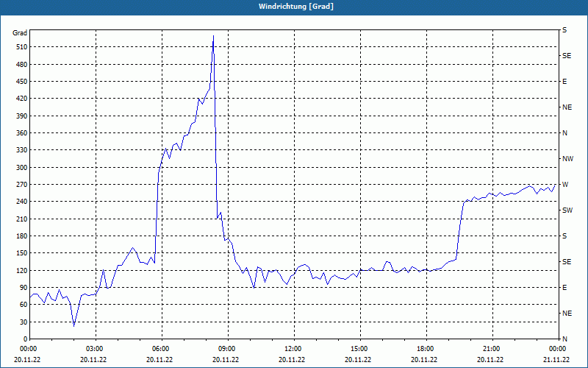Select the 00:00 label above 21.11.22
This screenshot has height=368, width=588.
(558, 348)
